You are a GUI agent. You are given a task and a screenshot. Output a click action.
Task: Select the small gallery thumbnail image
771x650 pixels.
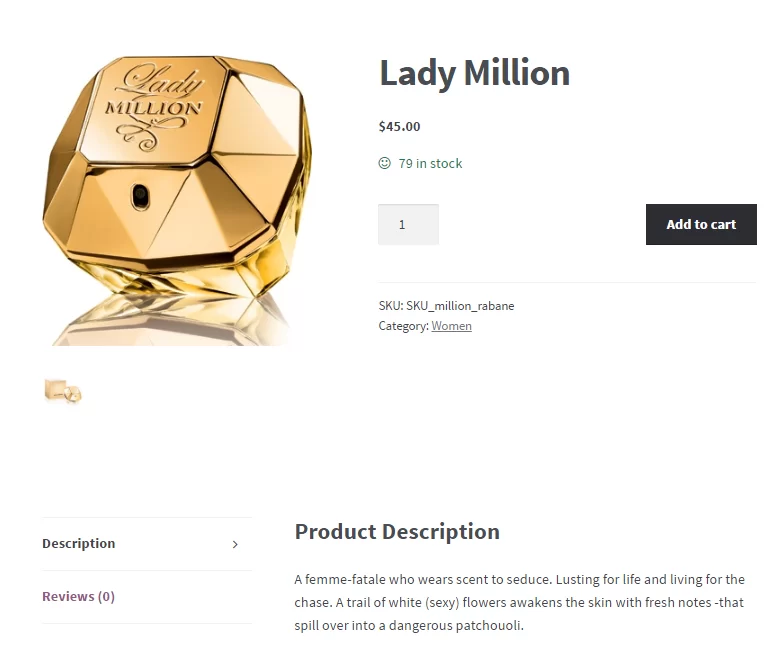pyautogui.click(x=63, y=391)
